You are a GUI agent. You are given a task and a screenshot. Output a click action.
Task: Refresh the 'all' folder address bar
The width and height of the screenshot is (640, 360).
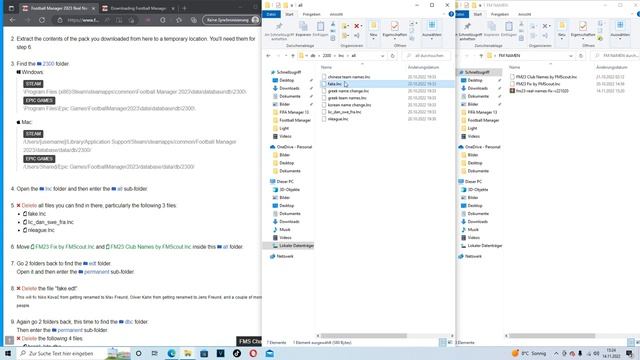coord(393,56)
